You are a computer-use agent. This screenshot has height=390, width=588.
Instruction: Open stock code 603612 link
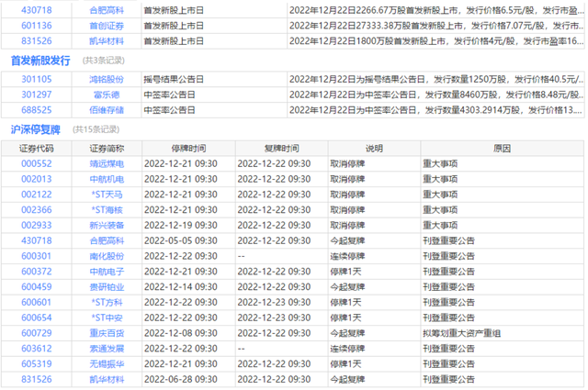37,349
